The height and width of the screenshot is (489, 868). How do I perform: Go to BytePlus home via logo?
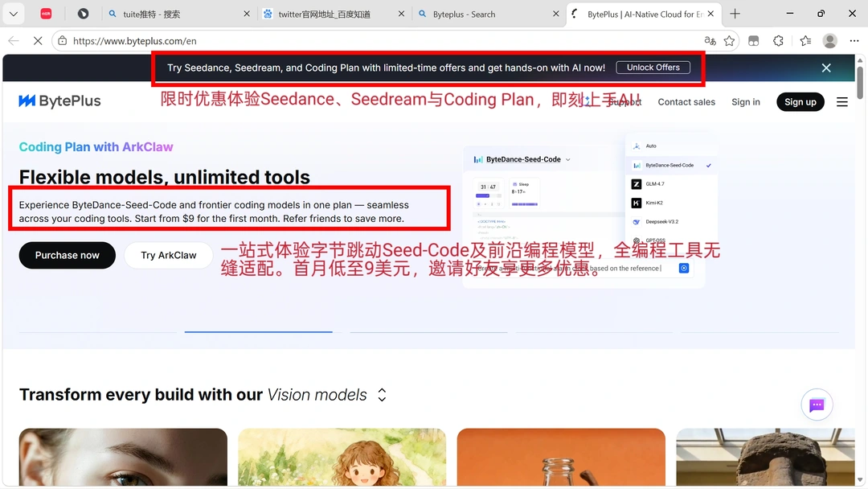click(x=59, y=101)
